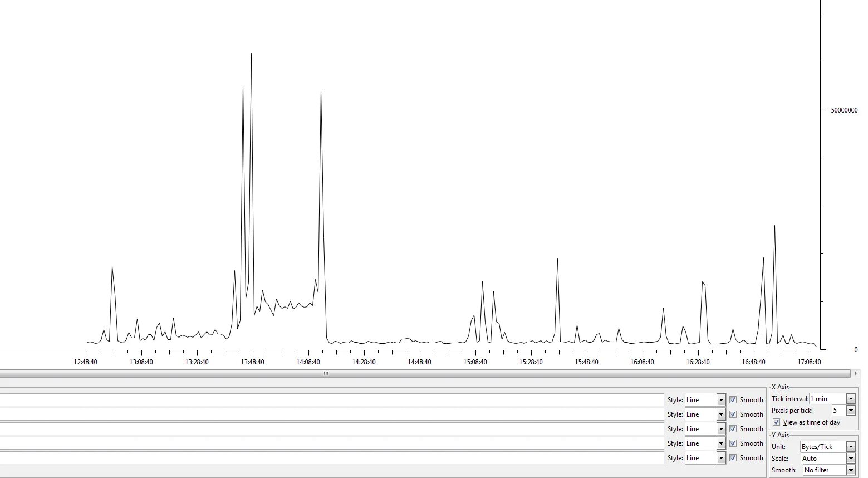Viewport: 868px width, 478px height.
Task: Toggle Smooth checkbox in third graph row
Action: click(x=733, y=429)
